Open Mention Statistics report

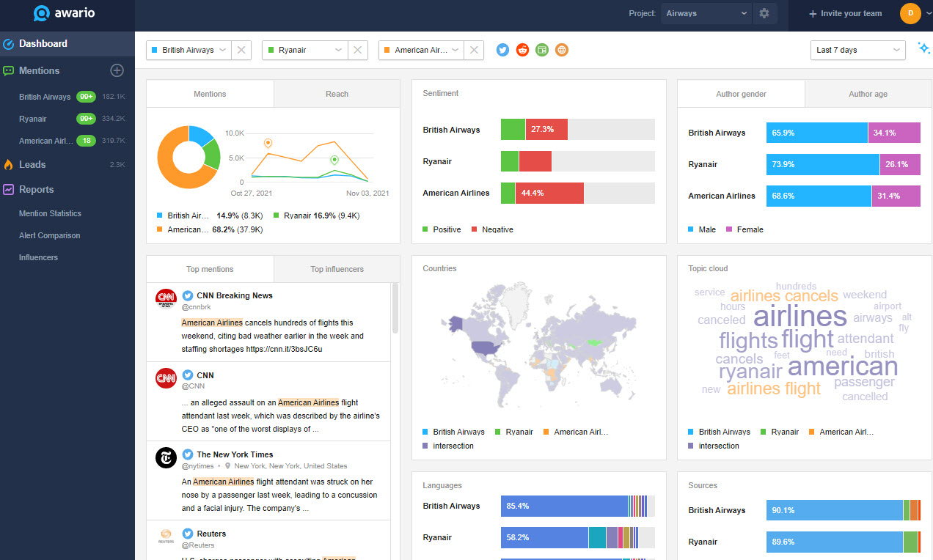click(50, 213)
